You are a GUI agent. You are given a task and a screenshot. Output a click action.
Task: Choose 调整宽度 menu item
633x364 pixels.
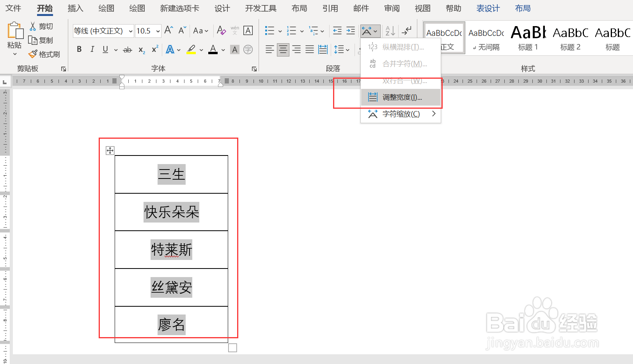tap(401, 97)
